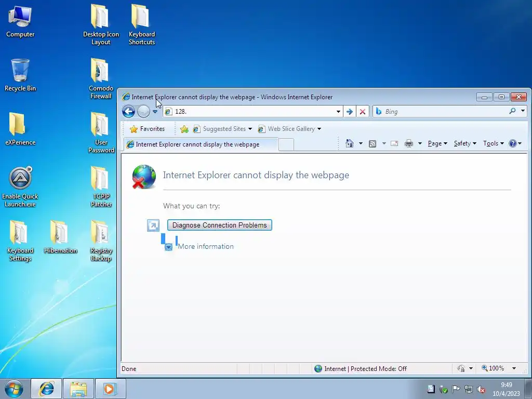Click the Go arrow next to address bar
This screenshot has width=532, height=399.
click(x=350, y=112)
